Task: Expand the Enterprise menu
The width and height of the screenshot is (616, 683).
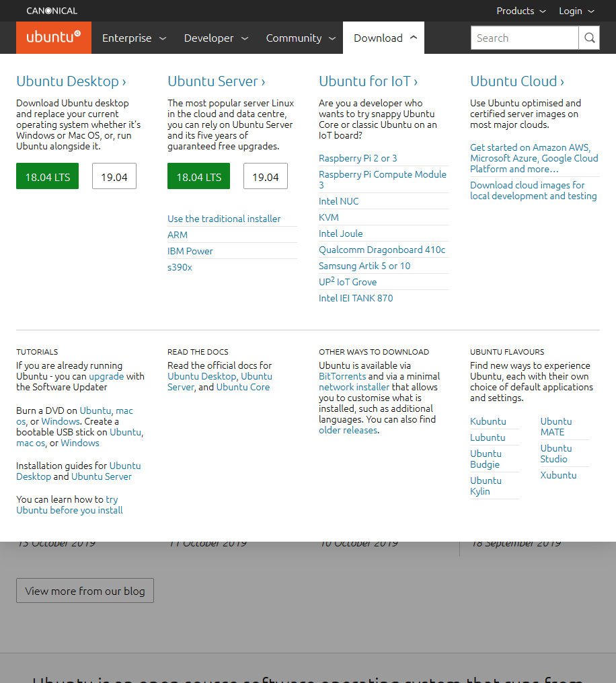Action: 134,38
